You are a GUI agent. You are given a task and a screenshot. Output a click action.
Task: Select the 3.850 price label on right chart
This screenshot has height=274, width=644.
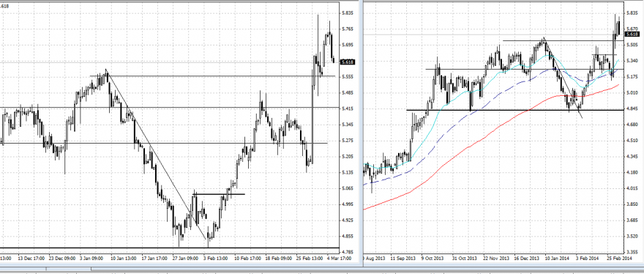632,204
